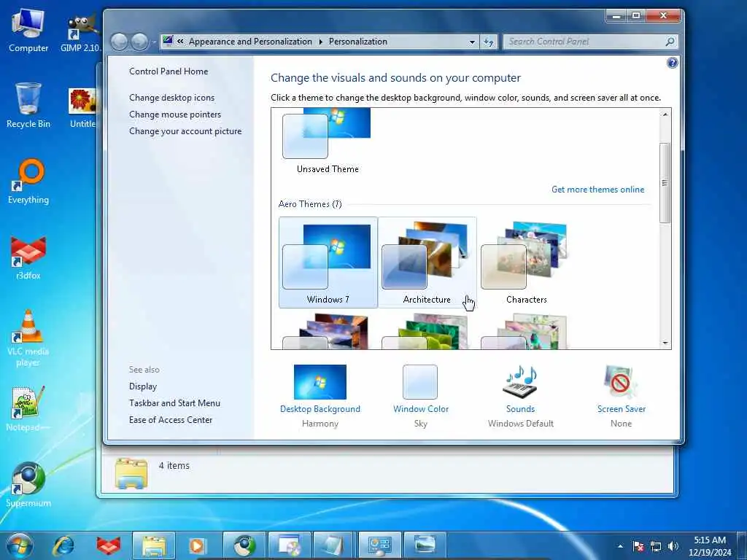The width and height of the screenshot is (747, 560).
Task: Open Change your account picture link
Action: pos(185,131)
